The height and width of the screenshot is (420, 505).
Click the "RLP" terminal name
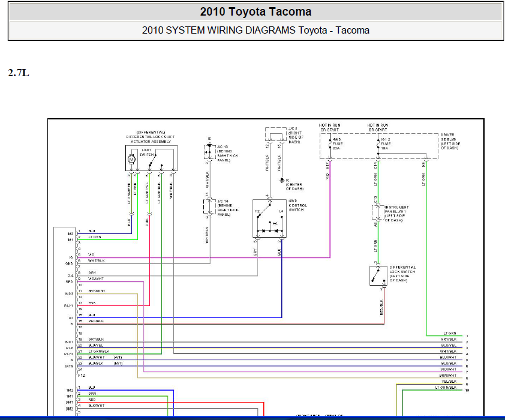pos(70,348)
